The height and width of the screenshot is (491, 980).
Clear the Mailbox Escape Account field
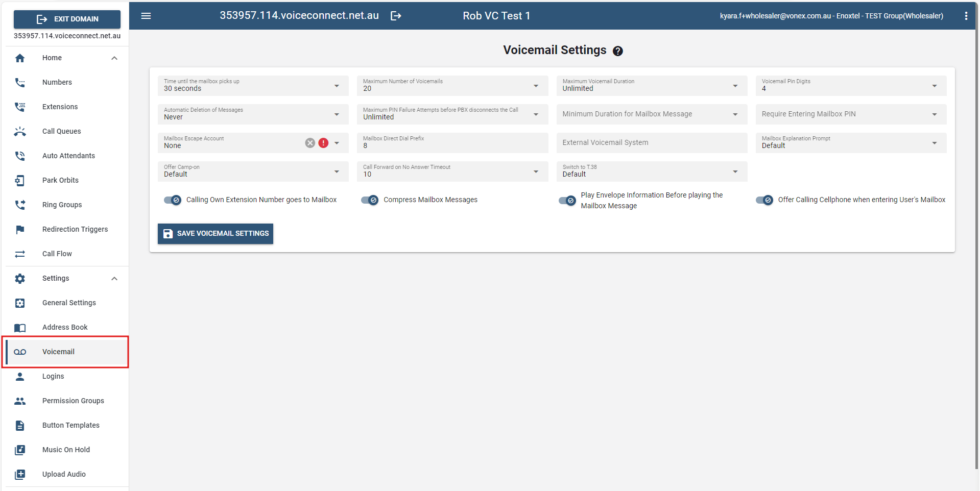(x=310, y=143)
